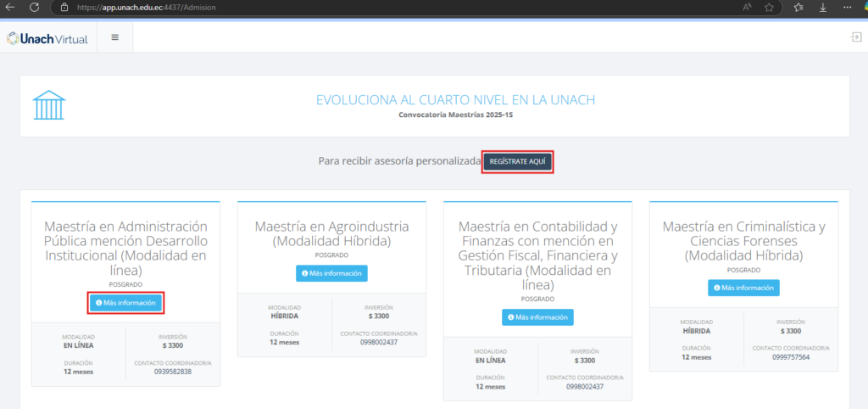This screenshot has height=409, width=868.
Task: Open the browser favorites list icon
Action: [x=798, y=7]
